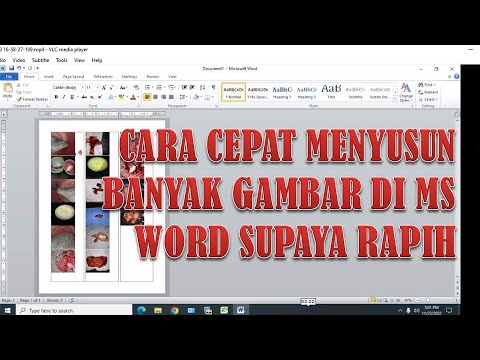The width and height of the screenshot is (480, 360).
Task: Click the zoom out minus button
Action: point(417,300)
